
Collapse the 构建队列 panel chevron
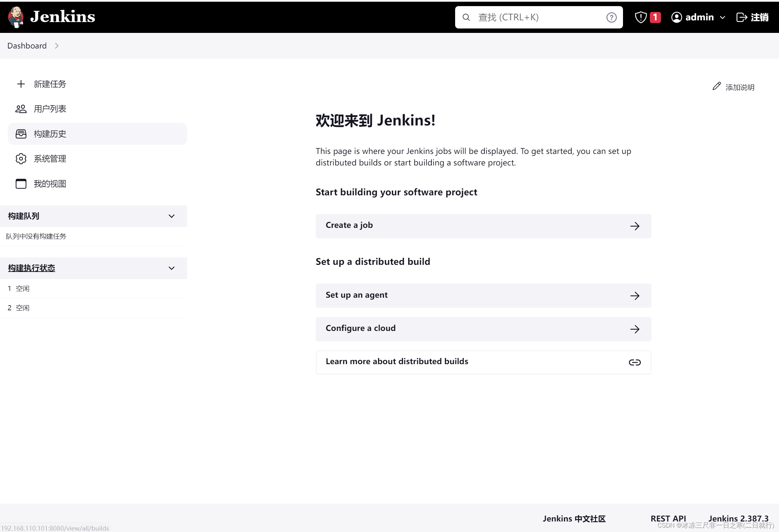(172, 216)
